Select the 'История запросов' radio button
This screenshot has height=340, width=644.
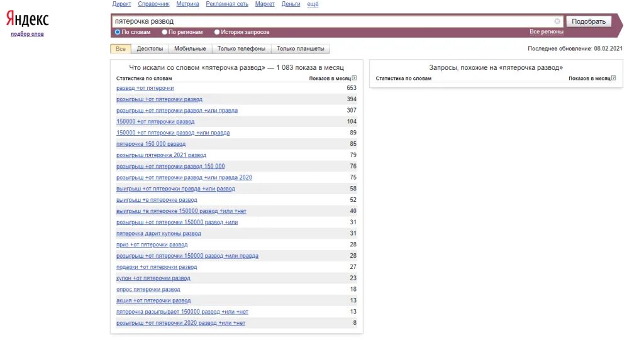(x=217, y=32)
